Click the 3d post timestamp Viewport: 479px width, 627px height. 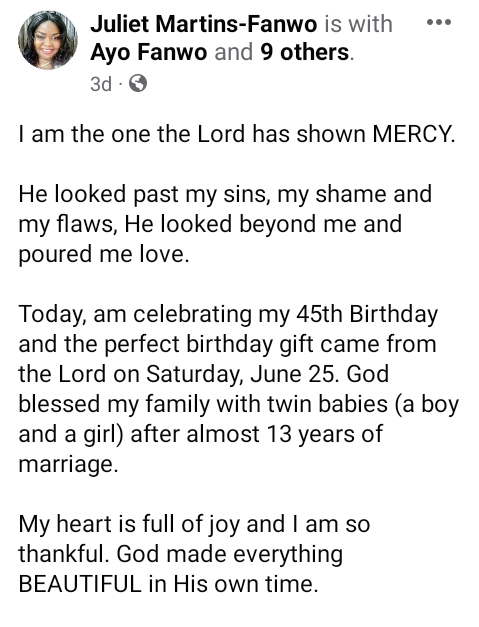[x=101, y=84]
